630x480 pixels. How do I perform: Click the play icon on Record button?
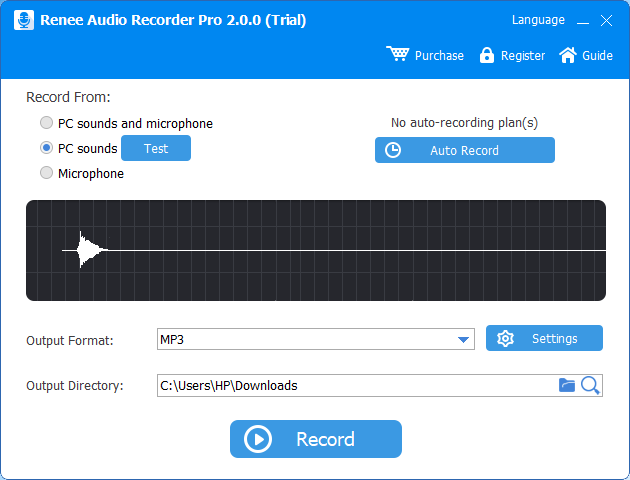click(258, 439)
